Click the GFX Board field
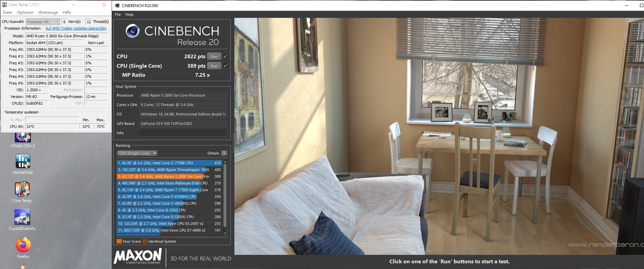 click(x=183, y=124)
